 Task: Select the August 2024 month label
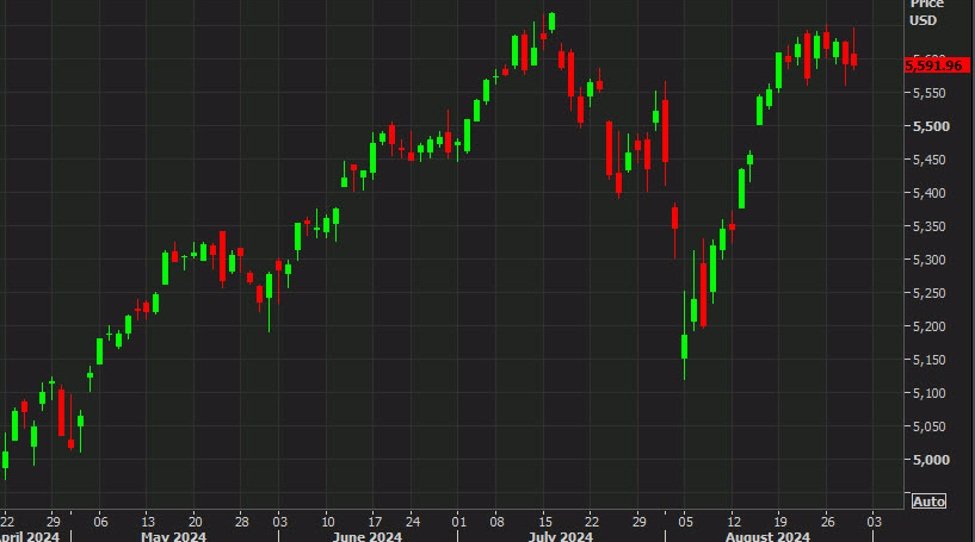coord(767,537)
